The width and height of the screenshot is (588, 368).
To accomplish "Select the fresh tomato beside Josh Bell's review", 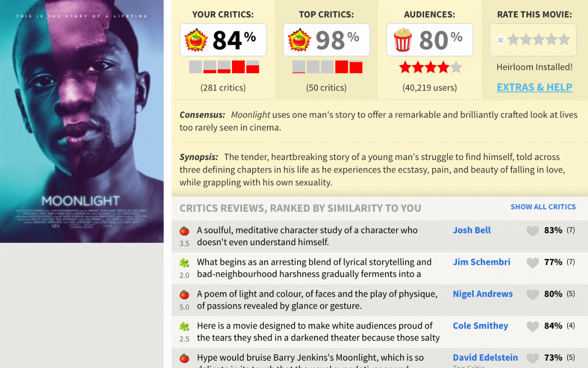I will click(185, 230).
